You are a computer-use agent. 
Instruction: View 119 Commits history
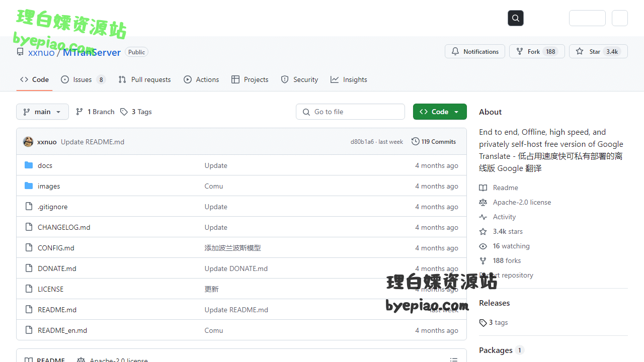click(x=434, y=142)
